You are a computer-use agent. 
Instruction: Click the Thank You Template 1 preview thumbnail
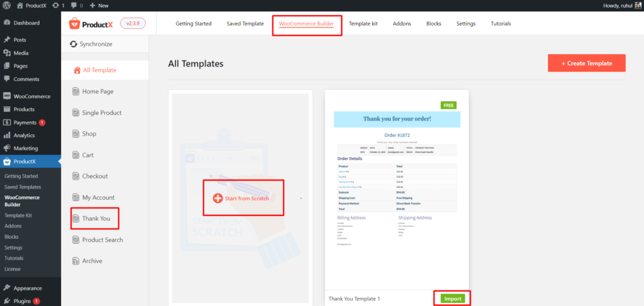point(397,191)
